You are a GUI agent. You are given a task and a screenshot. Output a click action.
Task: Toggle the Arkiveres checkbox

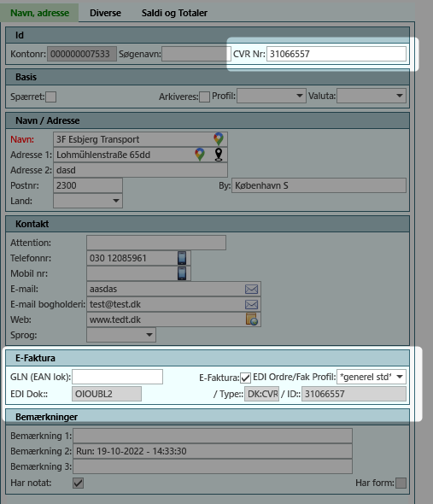204,97
